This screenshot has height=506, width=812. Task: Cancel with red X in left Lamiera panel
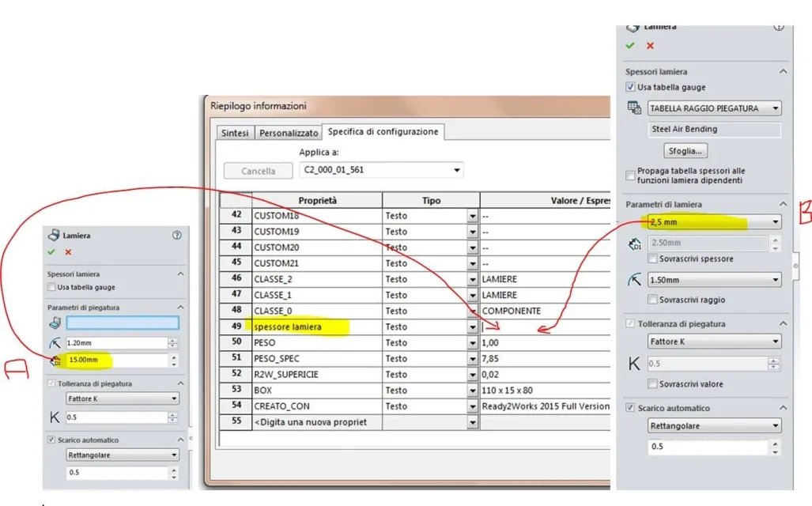click(68, 252)
